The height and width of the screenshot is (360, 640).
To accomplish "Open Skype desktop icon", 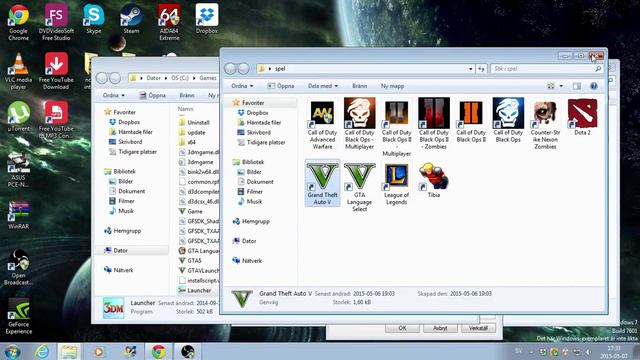I will (x=93, y=19).
